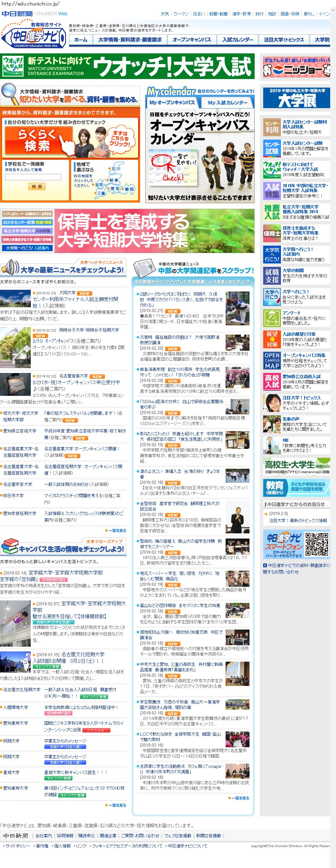Open 大同大学 センター利用系ファイナル入試 news
Image resolution: width=336 pixels, height=868 pixels.
[x=75, y=302]
